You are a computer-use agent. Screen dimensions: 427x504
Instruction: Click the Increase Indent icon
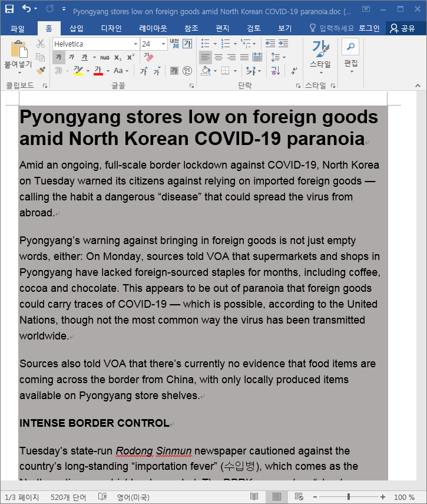click(283, 43)
